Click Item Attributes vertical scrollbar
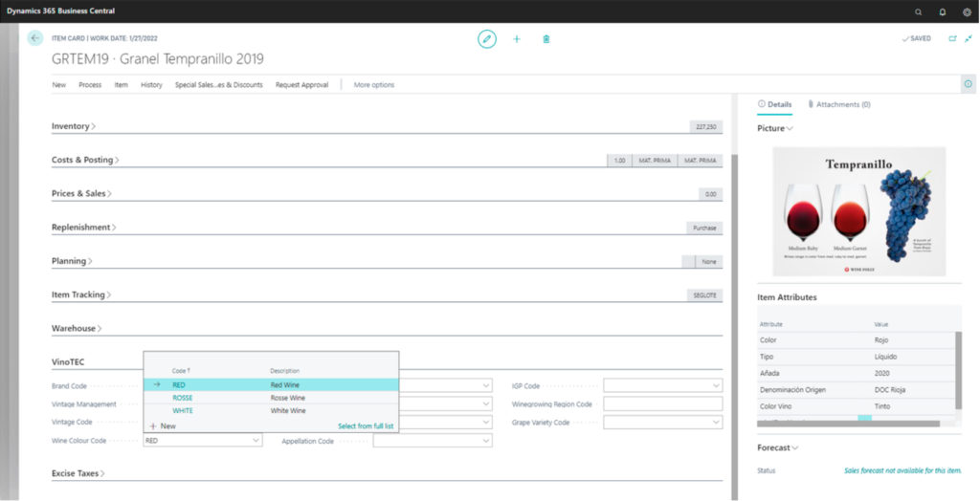This screenshot has width=980, height=501. [958, 368]
